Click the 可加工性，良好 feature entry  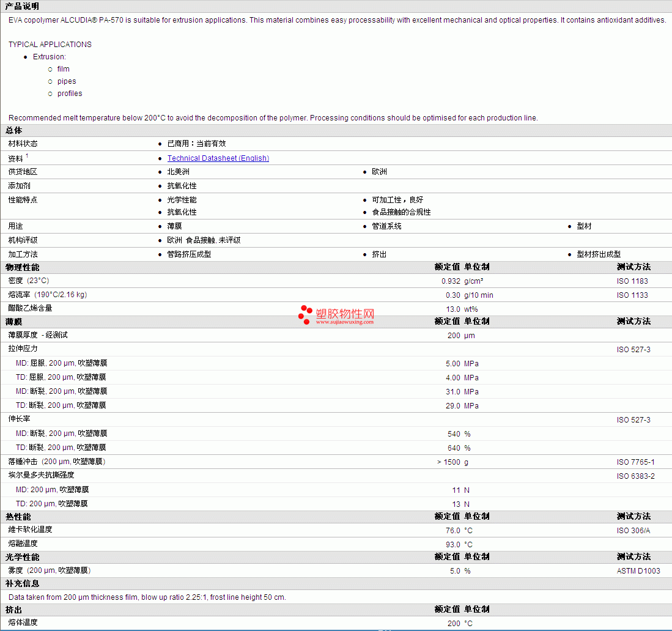click(x=397, y=200)
